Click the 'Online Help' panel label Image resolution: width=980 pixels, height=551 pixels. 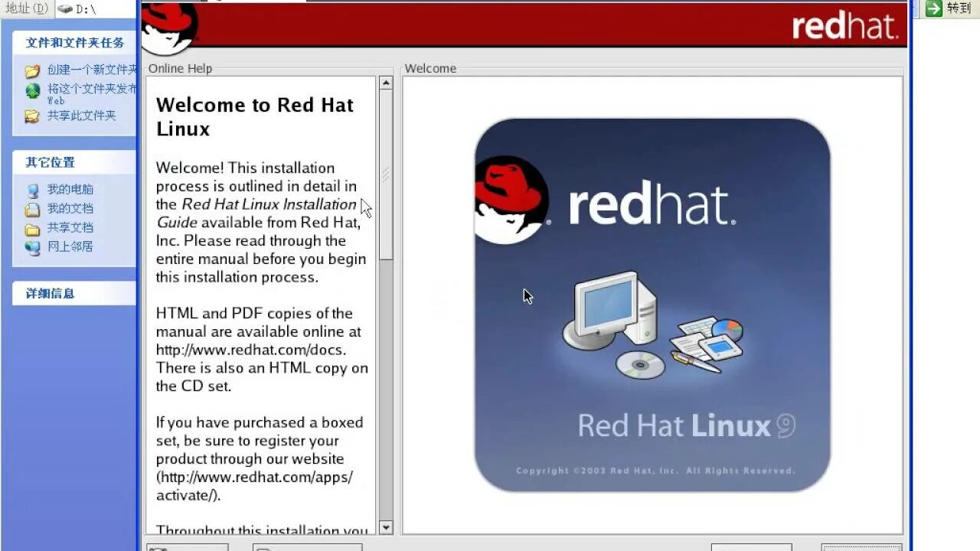(x=180, y=68)
